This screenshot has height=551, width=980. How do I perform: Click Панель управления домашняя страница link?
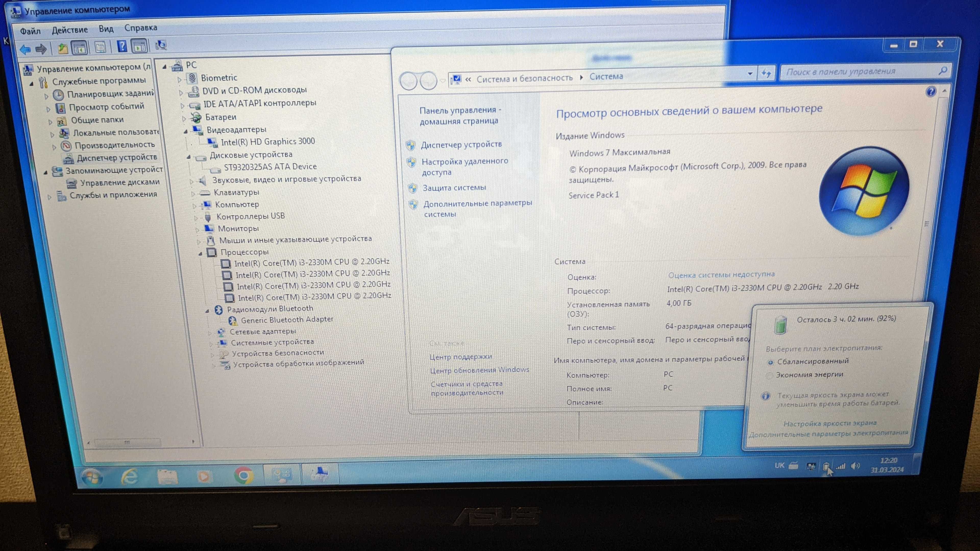point(460,116)
